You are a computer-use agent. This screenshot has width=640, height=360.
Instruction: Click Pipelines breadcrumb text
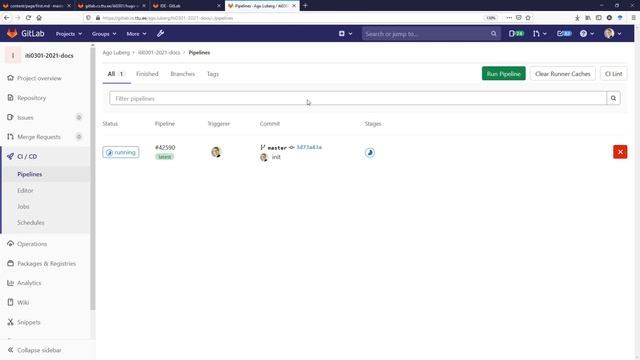(x=199, y=53)
